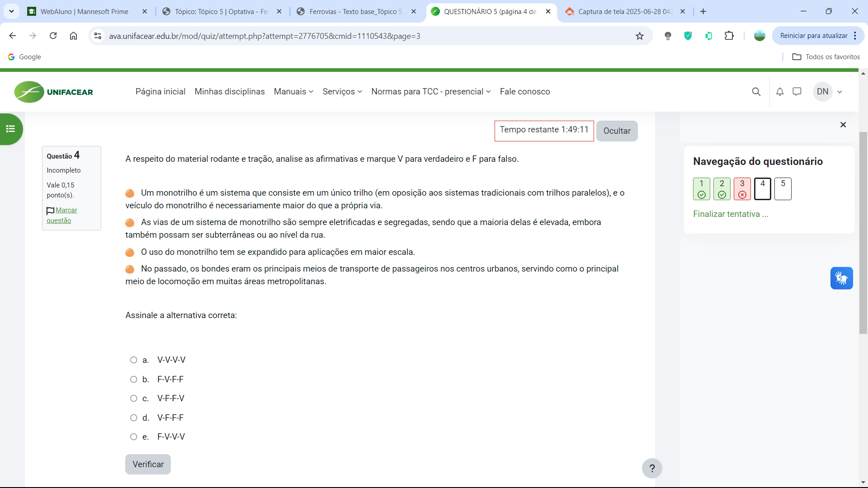
Task: Select answer d. V-F-F-F
Action: pos(134,418)
